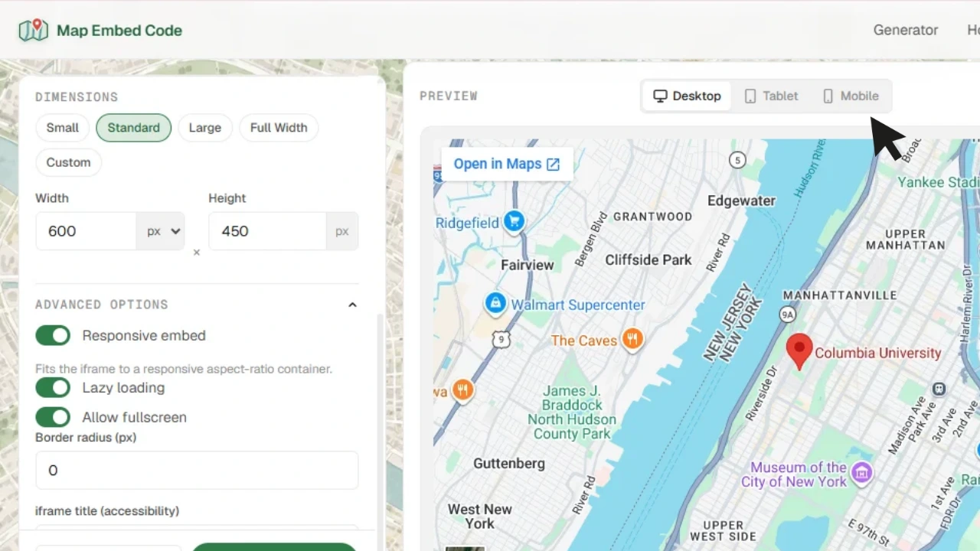The image size is (980, 551).
Task: Open the Generator nav item
Action: 906,30
